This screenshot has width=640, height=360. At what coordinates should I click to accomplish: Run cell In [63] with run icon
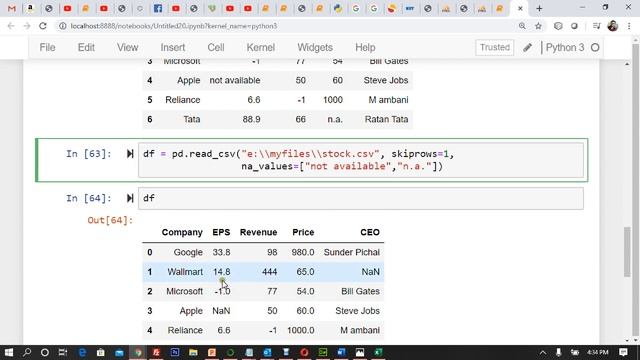[130, 154]
